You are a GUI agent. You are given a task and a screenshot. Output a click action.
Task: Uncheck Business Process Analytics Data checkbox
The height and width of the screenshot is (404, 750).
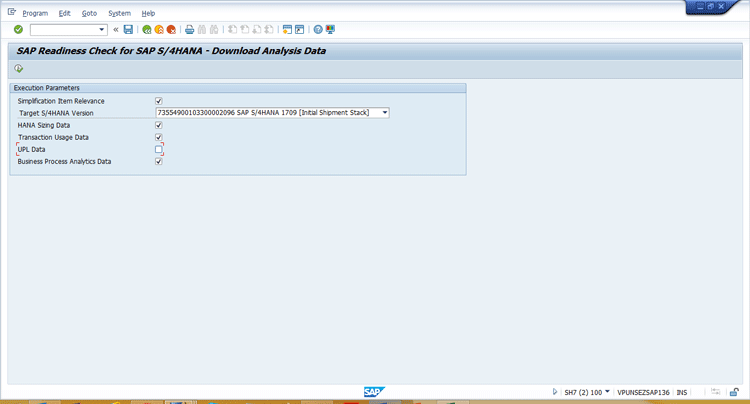click(159, 162)
